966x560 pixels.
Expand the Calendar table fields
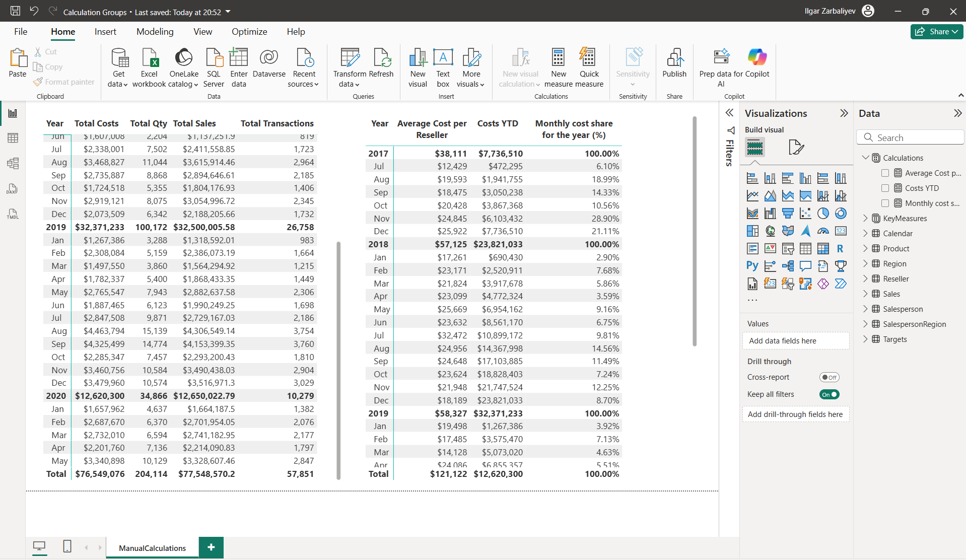point(865,233)
